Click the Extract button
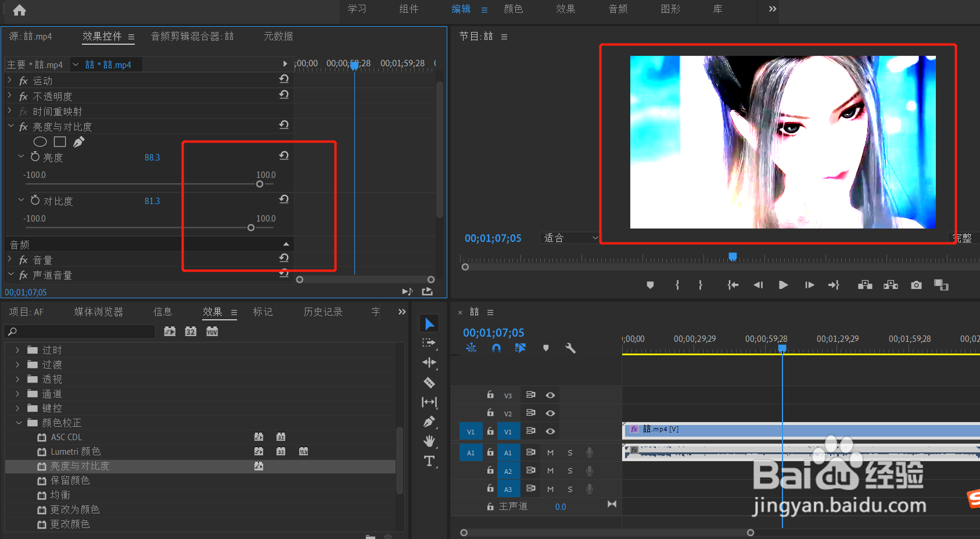Screen dimensions: 980x539 click(891, 285)
